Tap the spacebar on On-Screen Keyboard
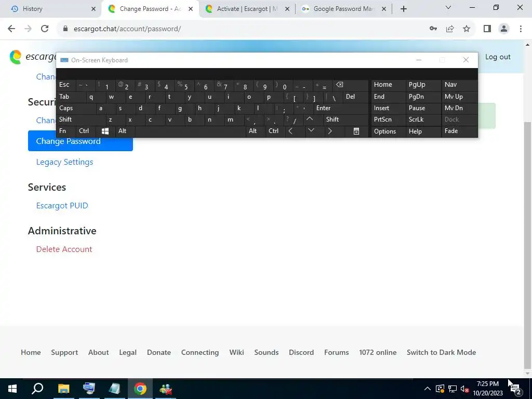 point(190,131)
